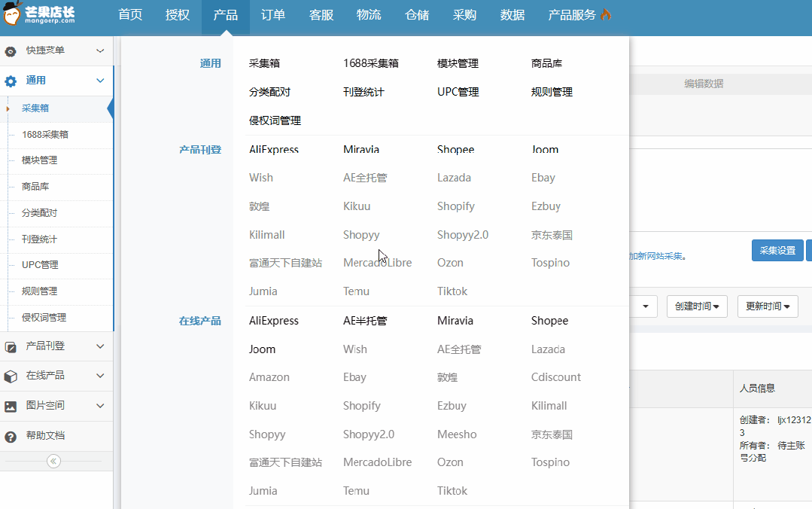Open 侵权词管理 in the mega menu
812x509 pixels.
pos(275,120)
